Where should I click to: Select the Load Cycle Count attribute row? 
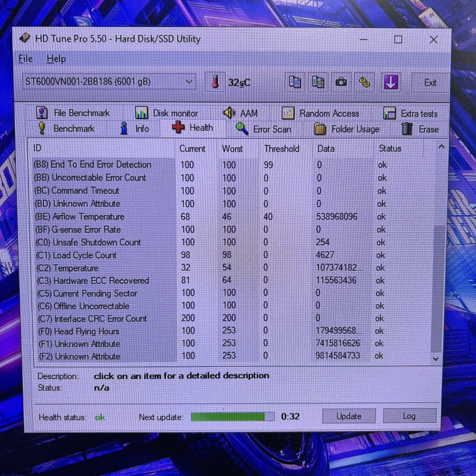coord(85,255)
